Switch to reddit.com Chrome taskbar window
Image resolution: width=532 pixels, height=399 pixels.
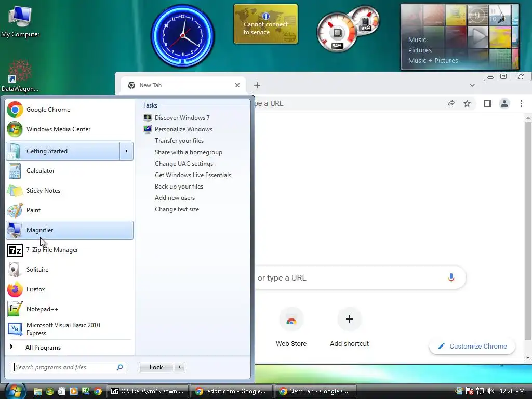point(231,391)
